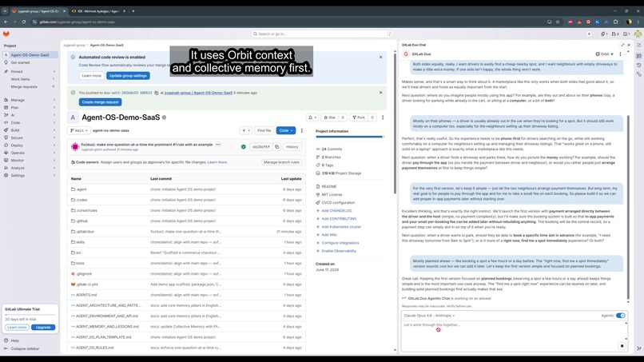Open repository more options beside Code
644x362 pixels.
click(x=302, y=131)
